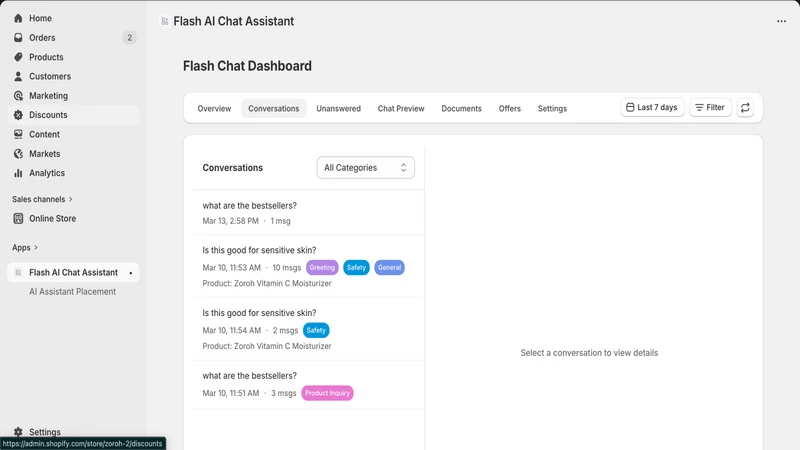Screen dimensions: 800x450
Task: Click the Content icon in sidebar
Action: click(x=18, y=134)
